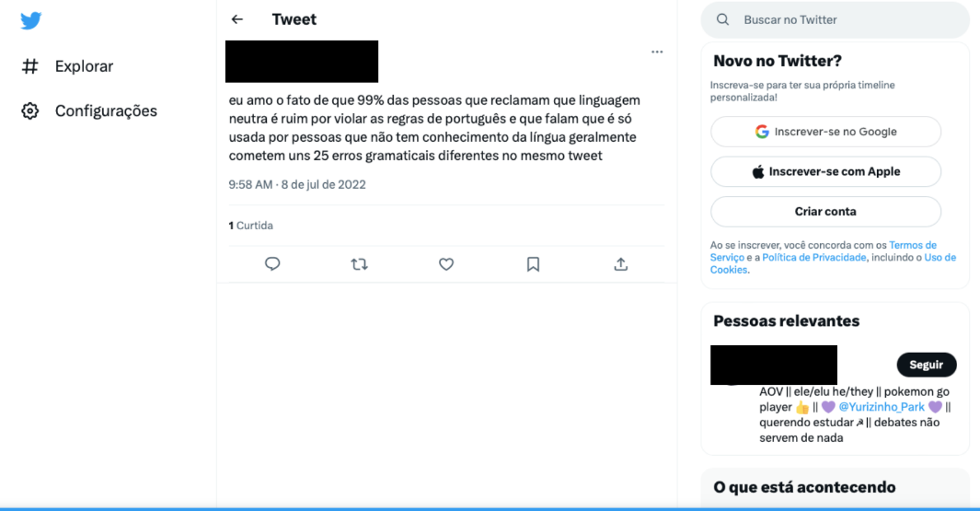This screenshot has height=511, width=980.
Task: Focus the Buscar no Twitter search field
Action: click(835, 20)
